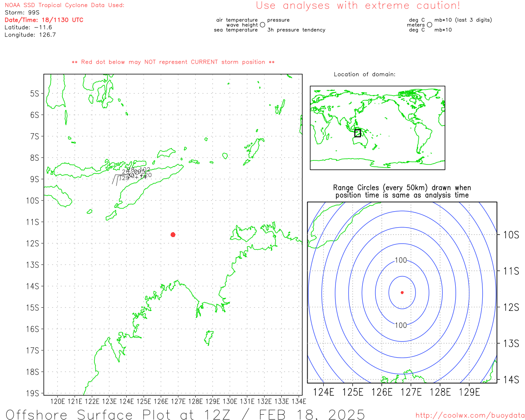Click the '7S' latitude label
Screen dimensions: 525x420
34,136
